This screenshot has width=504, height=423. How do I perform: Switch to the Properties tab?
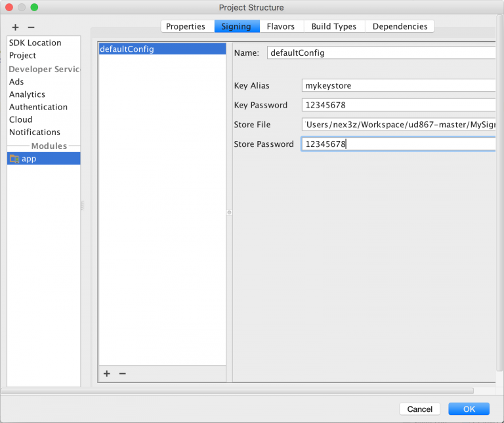coord(186,26)
